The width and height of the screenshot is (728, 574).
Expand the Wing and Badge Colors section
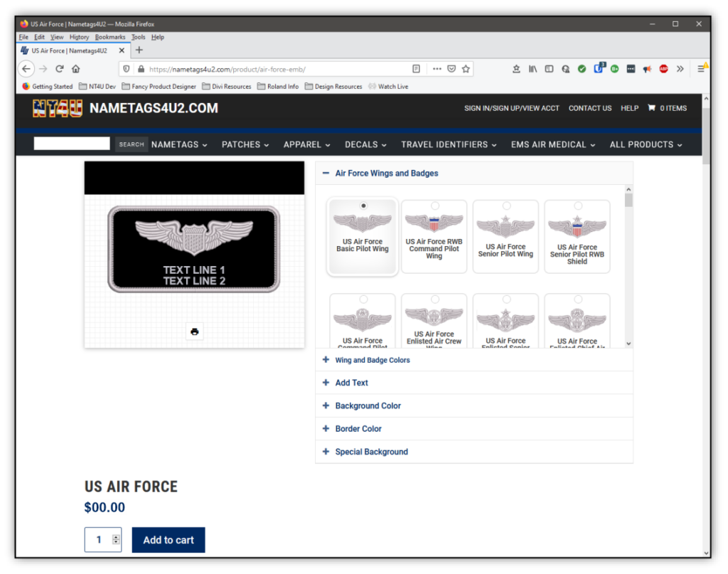[x=373, y=360]
